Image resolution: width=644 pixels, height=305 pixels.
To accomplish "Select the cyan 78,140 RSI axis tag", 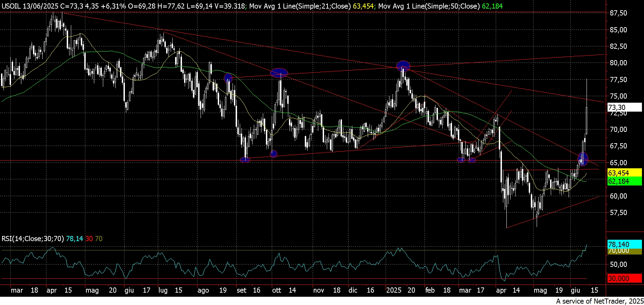I will click(624, 244).
